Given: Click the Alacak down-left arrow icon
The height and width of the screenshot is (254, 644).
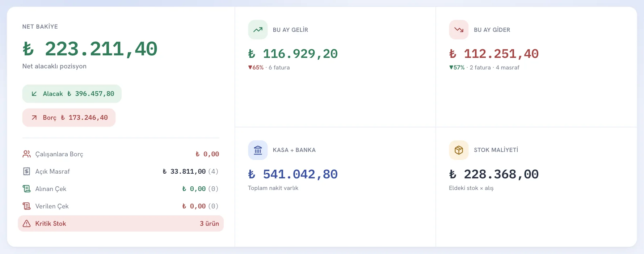Looking at the screenshot, I should [34, 94].
